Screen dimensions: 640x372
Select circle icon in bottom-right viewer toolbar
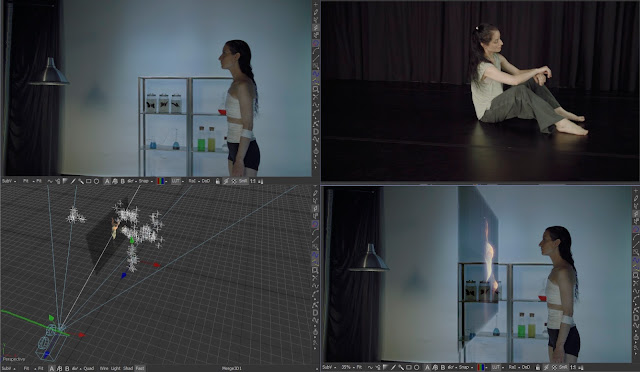click(x=417, y=368)
